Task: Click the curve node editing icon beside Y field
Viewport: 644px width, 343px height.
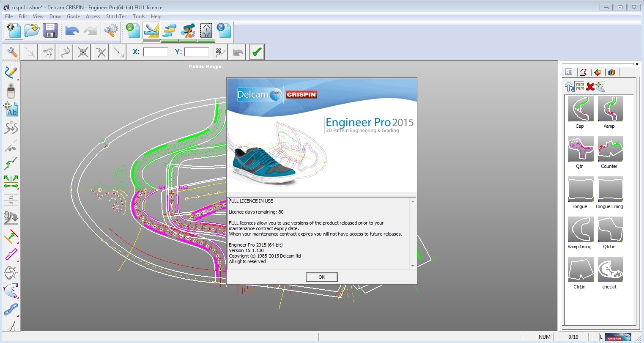Action: click(220, 52)
